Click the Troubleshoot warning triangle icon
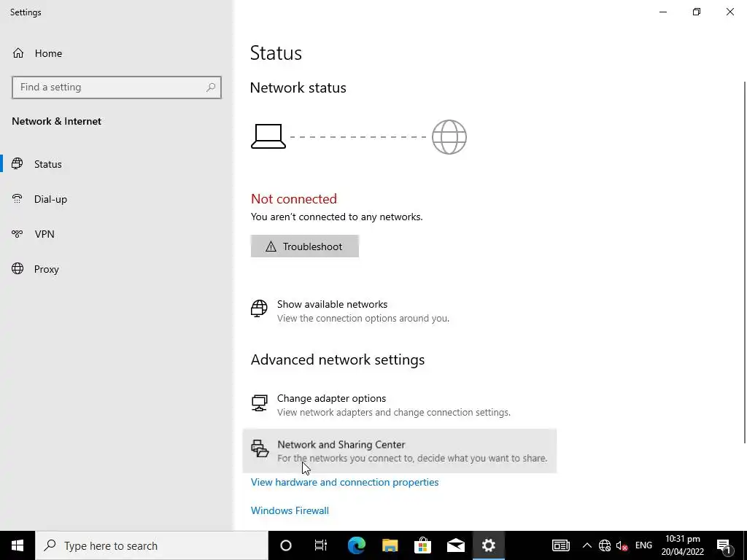The image size is (747, 560). click(x=271, y=246)
